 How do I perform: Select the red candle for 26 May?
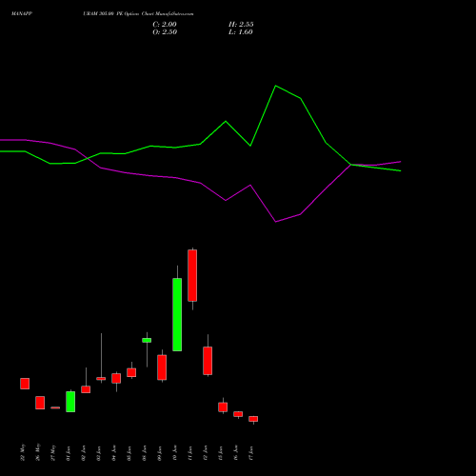coord(40,403)
